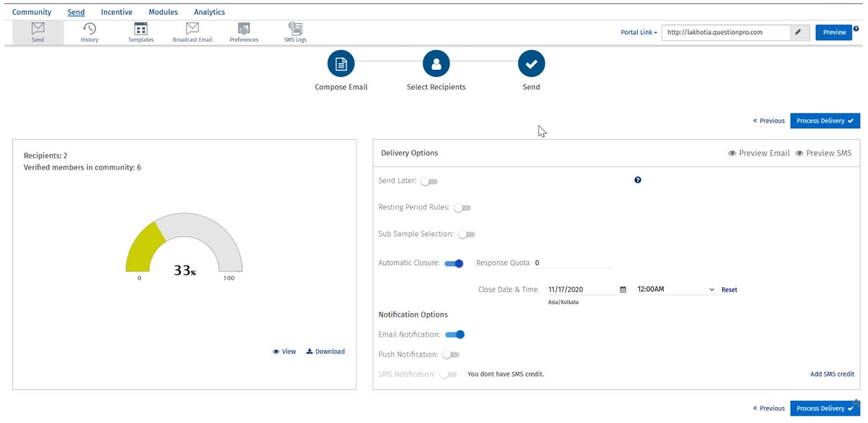Turn on Push Notification
This screenshot has width=868, height=423.
pos(452,355)
